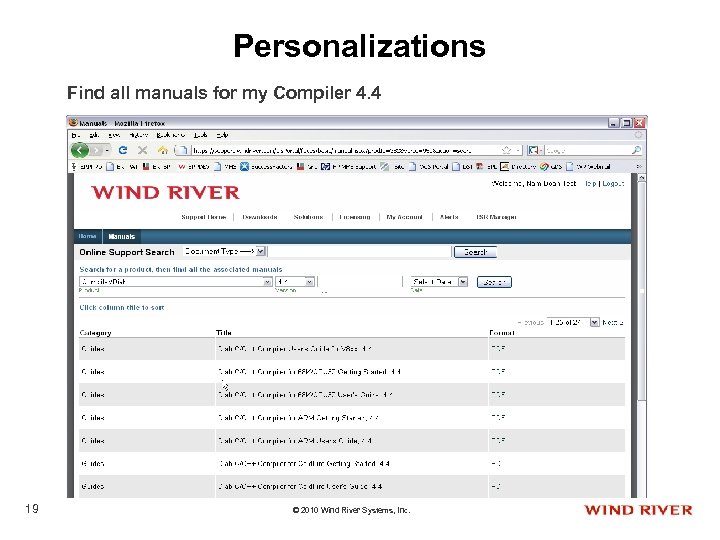Screen dimensions: 720x540
Task: Open the My Account link
Action: click(405, 217)
